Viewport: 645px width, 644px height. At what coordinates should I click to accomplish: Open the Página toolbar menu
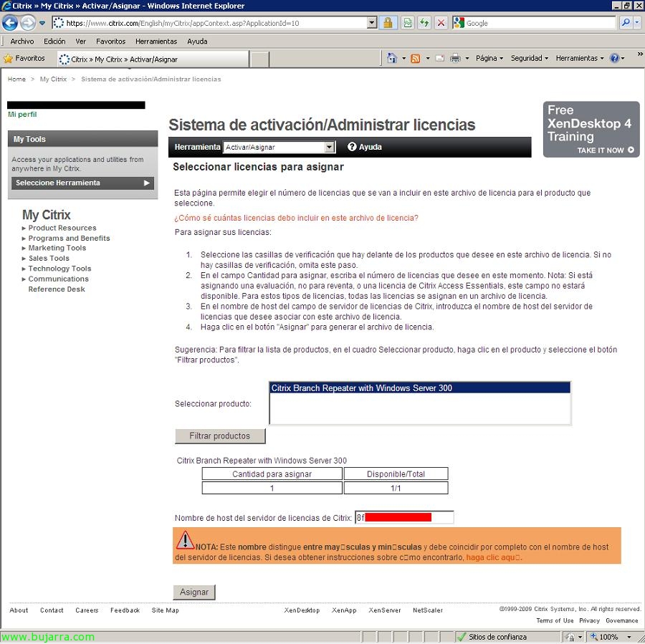489,59
